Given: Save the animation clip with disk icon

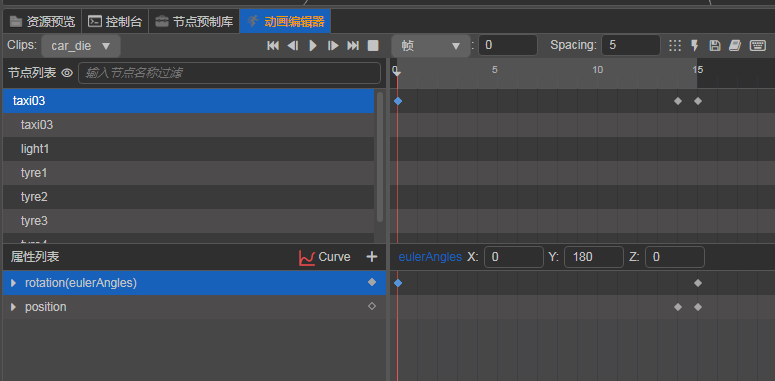Looking at the screenshot, I should [x=714, y=45].
